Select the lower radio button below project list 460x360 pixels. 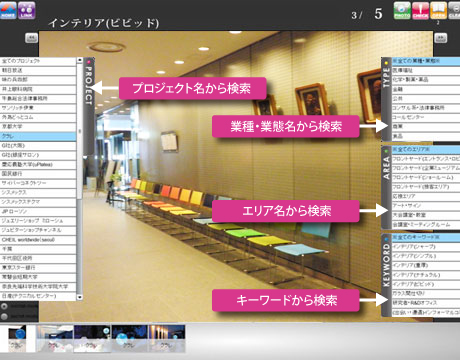4,316
